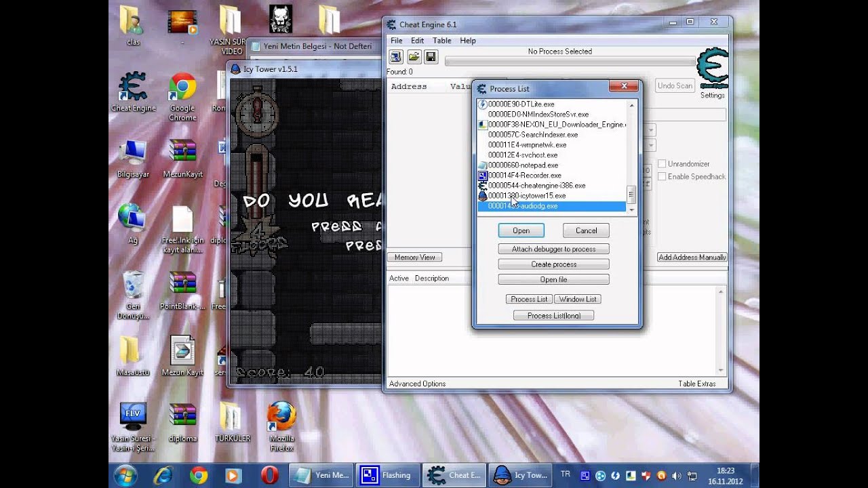The image size is (868, 488).
Task: Open Mozilla Firefox from the desktop
Action: point(280,416)
